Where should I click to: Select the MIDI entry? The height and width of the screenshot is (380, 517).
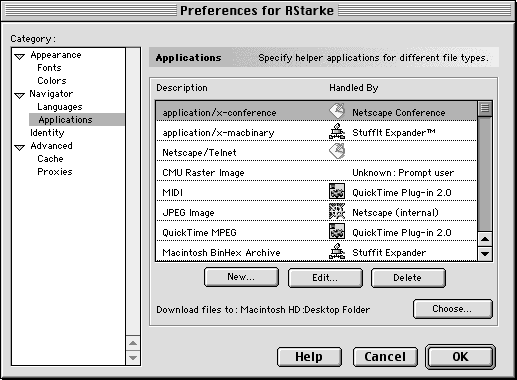point(317,191)
